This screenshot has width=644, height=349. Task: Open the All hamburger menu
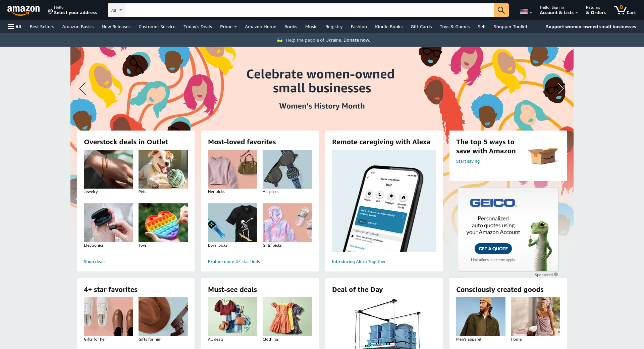(15, 27)
